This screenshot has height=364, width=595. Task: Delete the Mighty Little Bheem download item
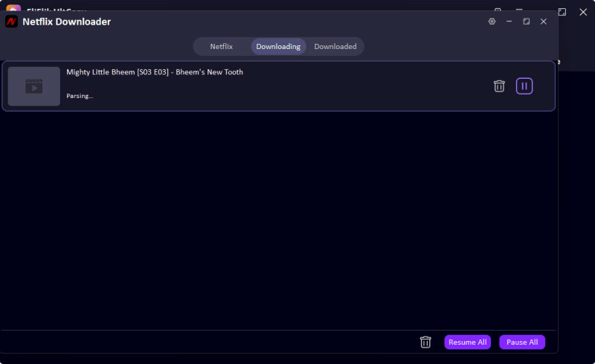pos(499,86)
